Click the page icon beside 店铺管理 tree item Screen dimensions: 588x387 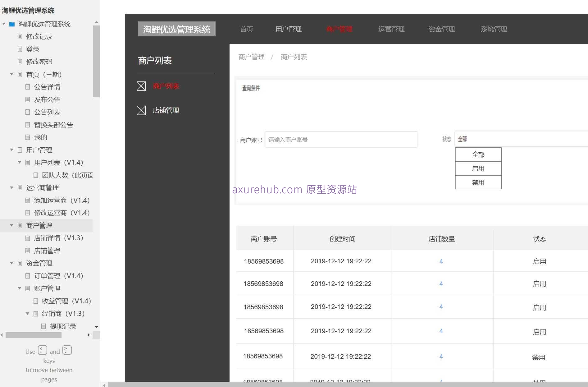[28, 251]
